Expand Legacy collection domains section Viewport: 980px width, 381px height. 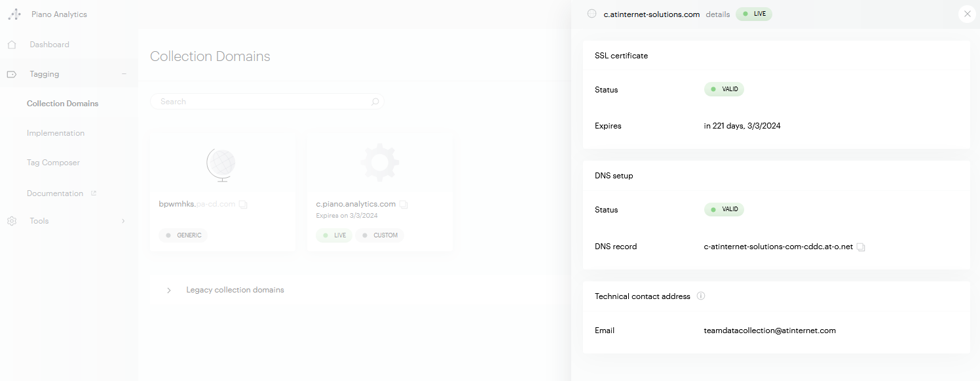pyautogui.click(x=169, y=290)
